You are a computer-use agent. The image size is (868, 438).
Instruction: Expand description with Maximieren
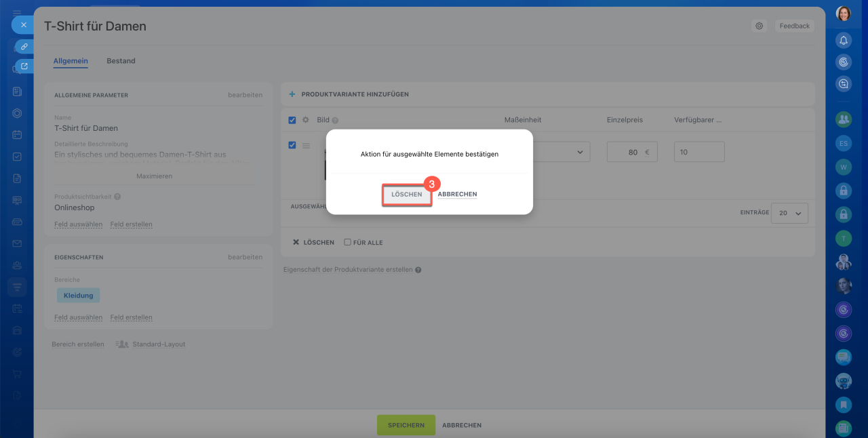(154, 176)
